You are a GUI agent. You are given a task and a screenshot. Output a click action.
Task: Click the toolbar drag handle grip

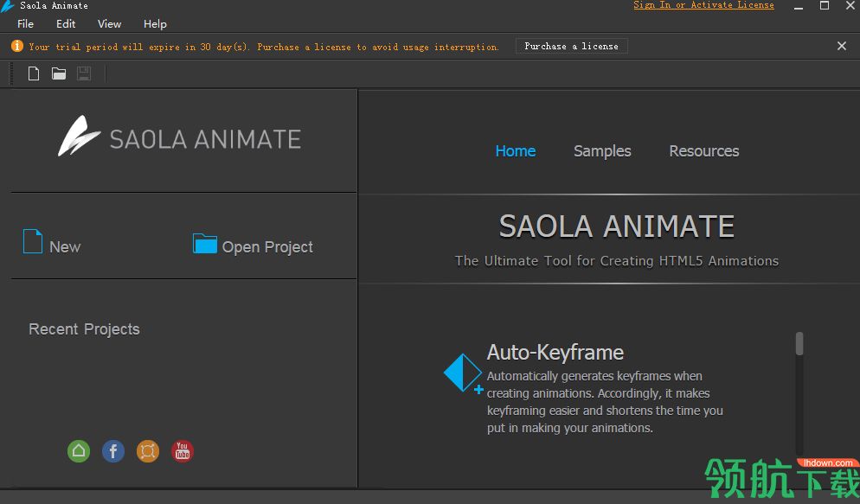(x=11, y=73)
